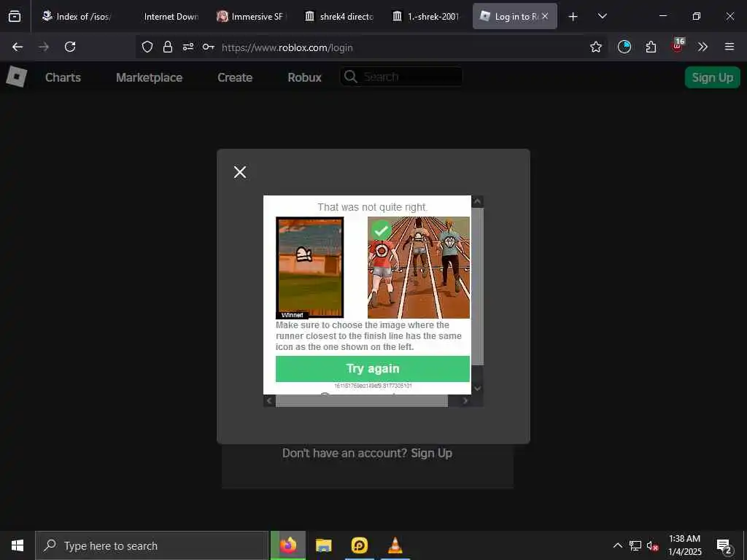747x560 pixels.
Task: Open the circular progress extension icon
Action: coord(624,47)
